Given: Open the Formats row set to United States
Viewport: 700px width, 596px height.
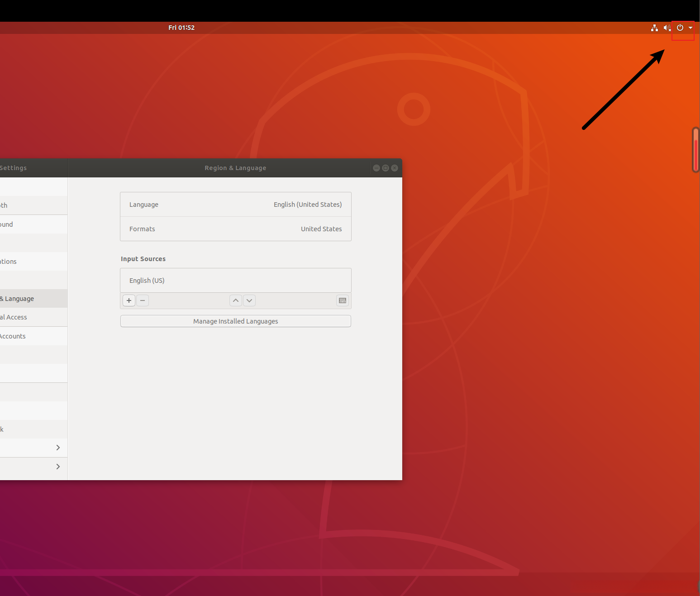Looking at the screenshot, I should click(x=236, y=229).
